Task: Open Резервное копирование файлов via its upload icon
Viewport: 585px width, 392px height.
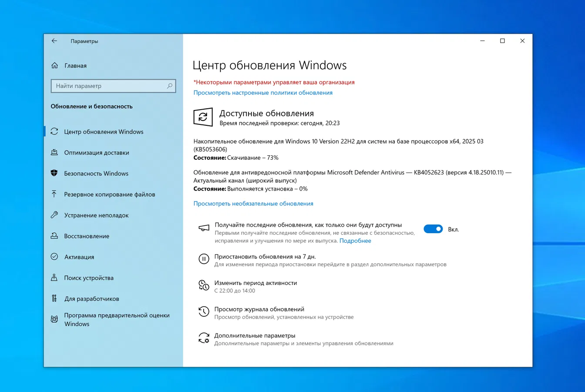Action: 54,194
